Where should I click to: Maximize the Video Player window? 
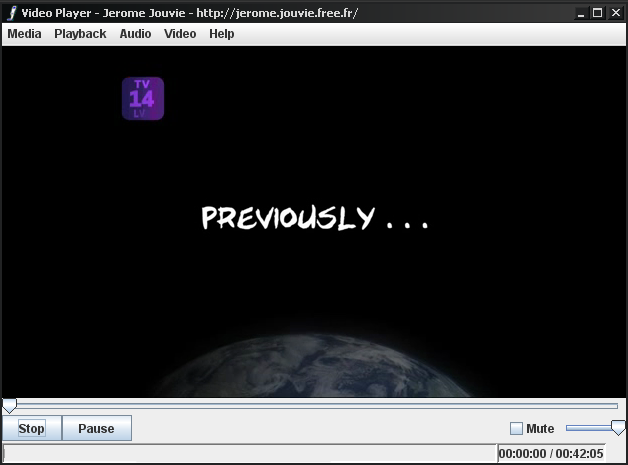(x=598, y=13)
